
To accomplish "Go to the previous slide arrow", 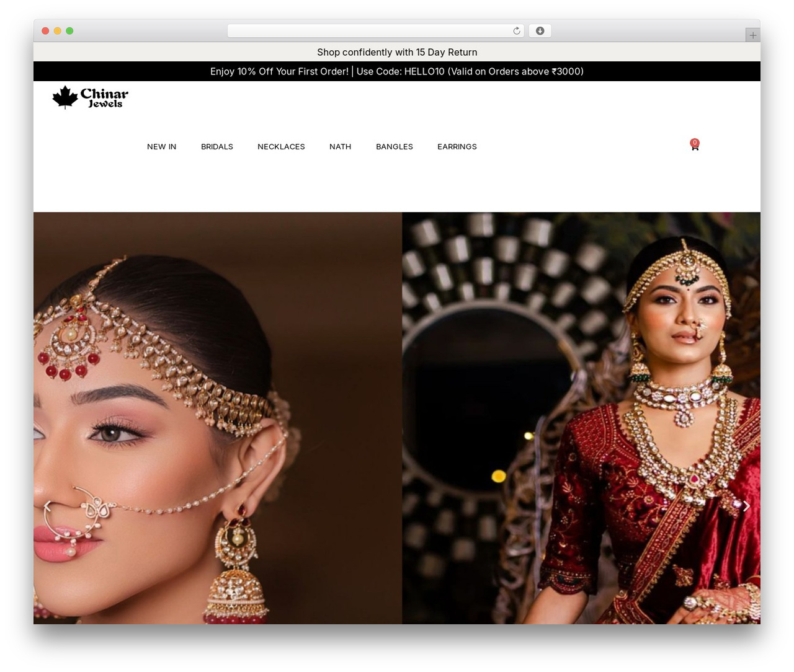I will tap(48, 506).
